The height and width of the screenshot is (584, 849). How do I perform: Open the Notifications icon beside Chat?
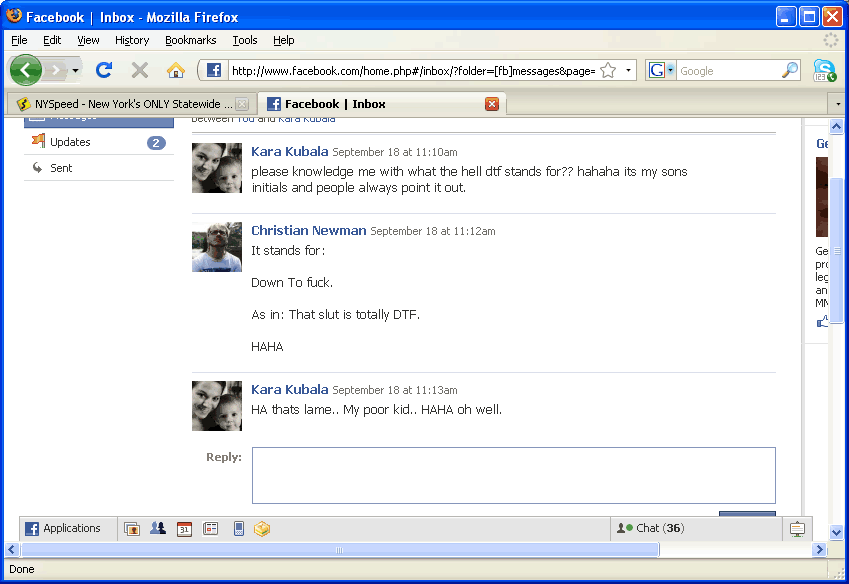point(797,529)
